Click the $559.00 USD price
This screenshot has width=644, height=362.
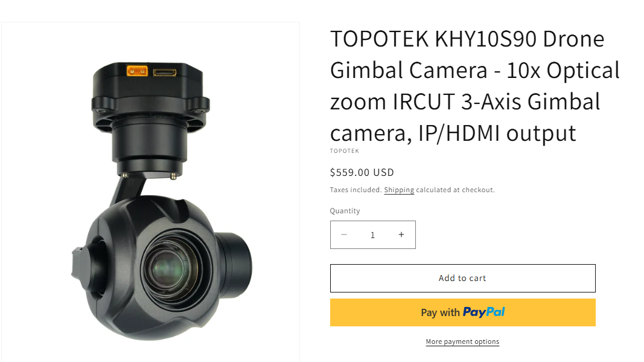pyautogui.click(x=362, y=172)
